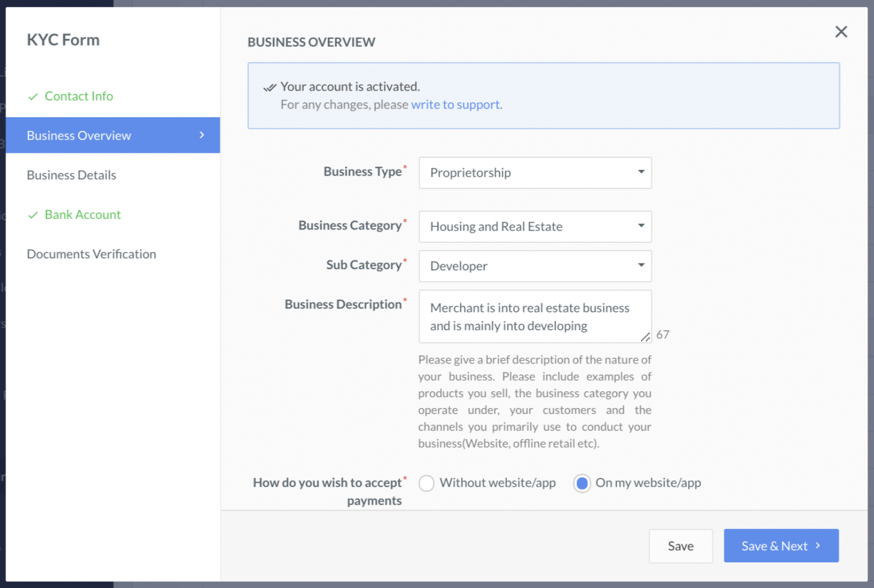The height and width of the screenshot is (588, 874).
Task: Click the Your account is activated message
Action: coord(350,87)
